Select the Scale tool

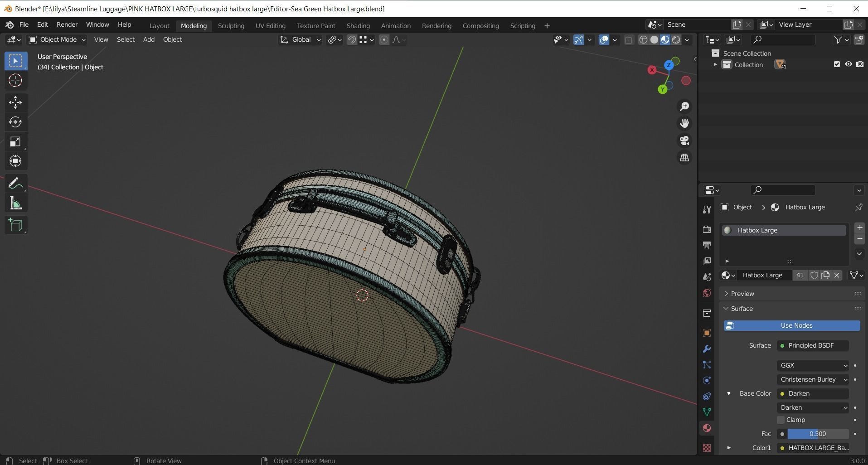[x=15, y=142]
